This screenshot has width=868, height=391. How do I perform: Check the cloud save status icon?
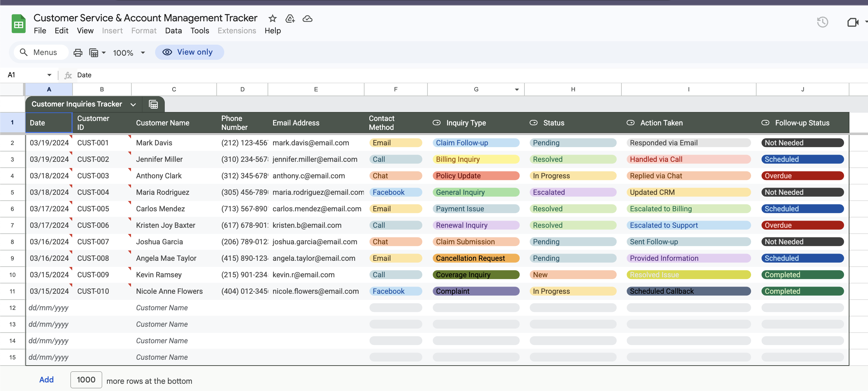click(307, 19)
